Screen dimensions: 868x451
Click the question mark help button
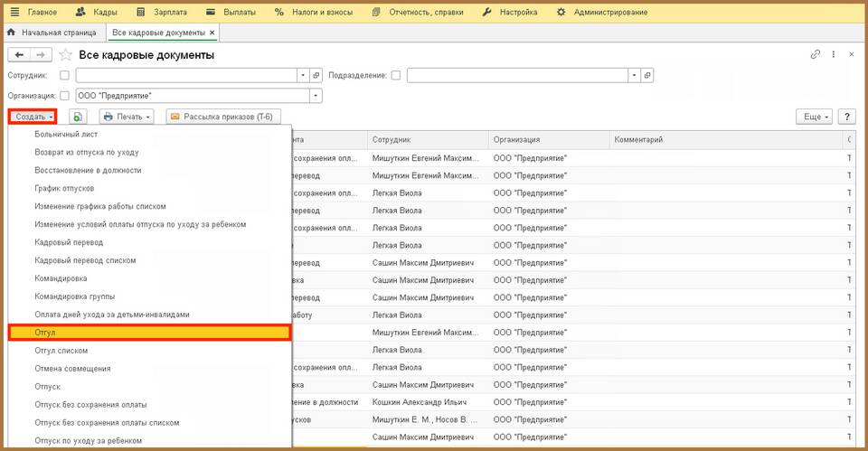pos(847,117)
